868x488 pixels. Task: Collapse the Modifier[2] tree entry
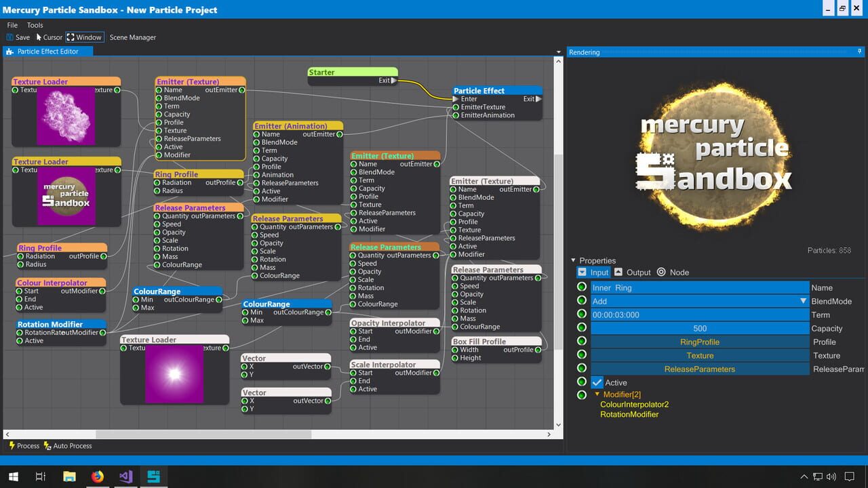click(x=597, y=394)
